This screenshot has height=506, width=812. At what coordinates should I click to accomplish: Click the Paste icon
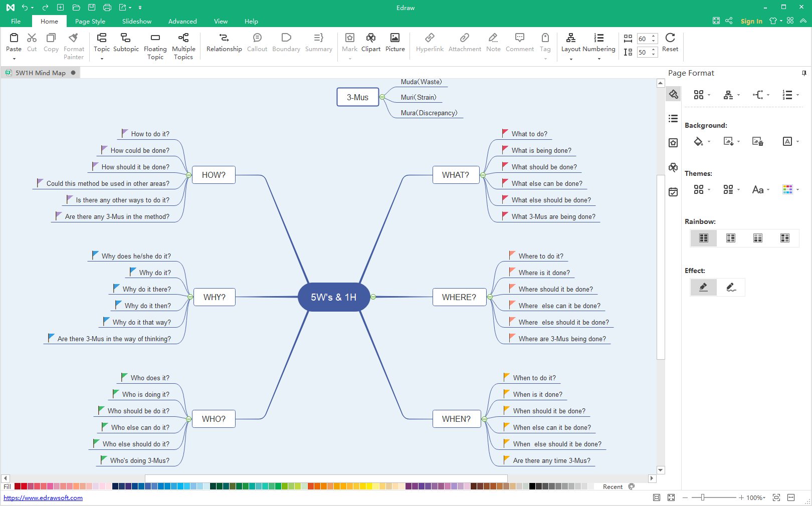14,38
